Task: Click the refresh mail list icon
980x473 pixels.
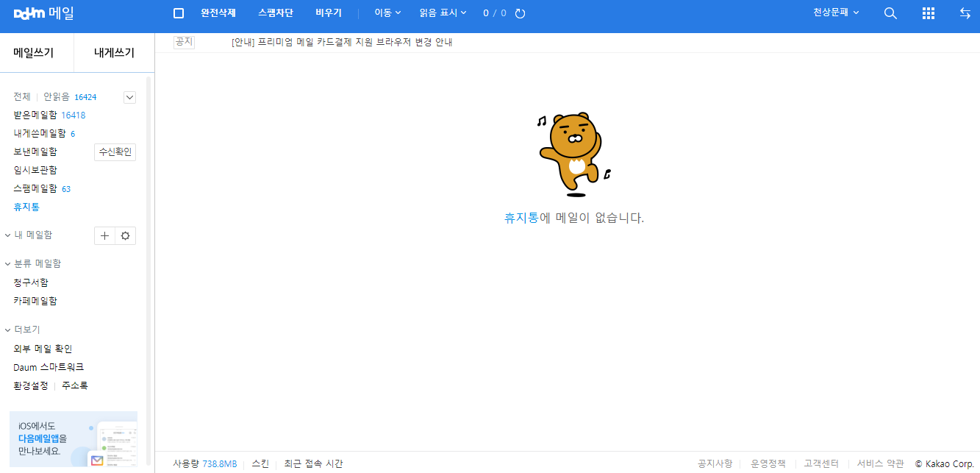Action: click(521, 13)
